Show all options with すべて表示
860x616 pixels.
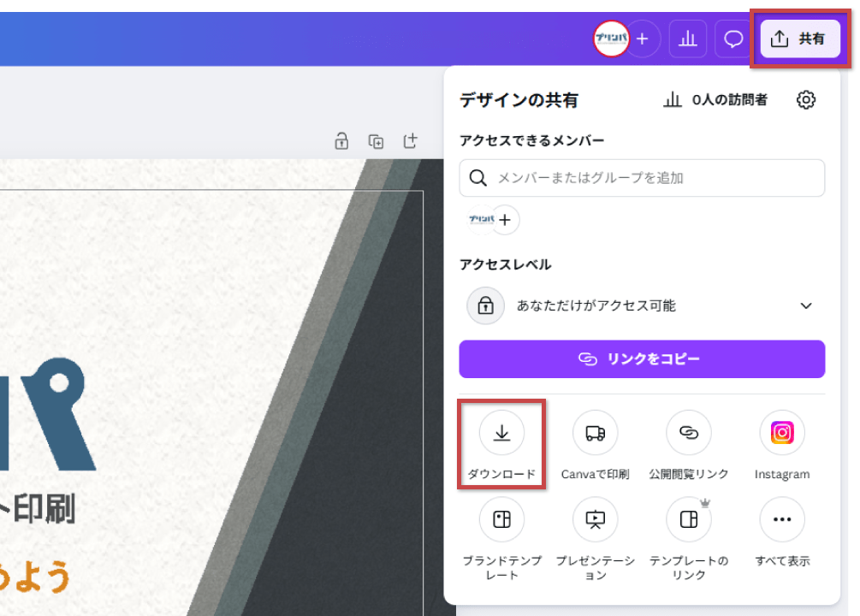point(781,519)
